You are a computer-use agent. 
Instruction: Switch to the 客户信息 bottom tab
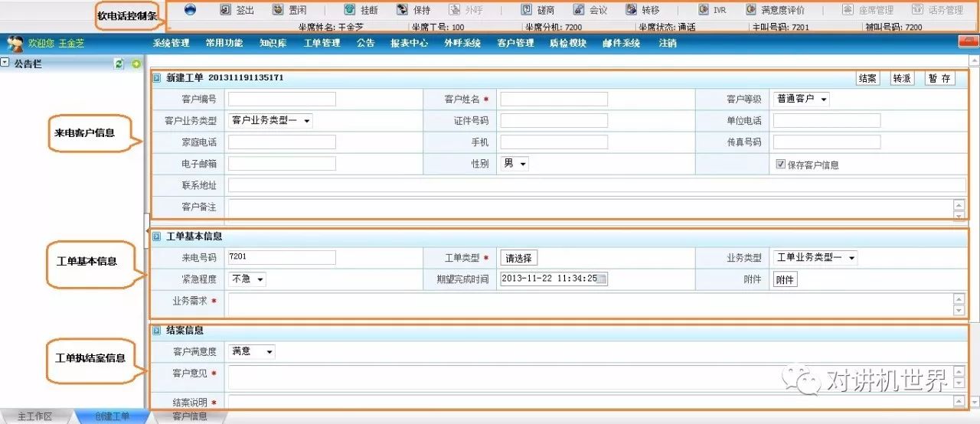(189, 416)
